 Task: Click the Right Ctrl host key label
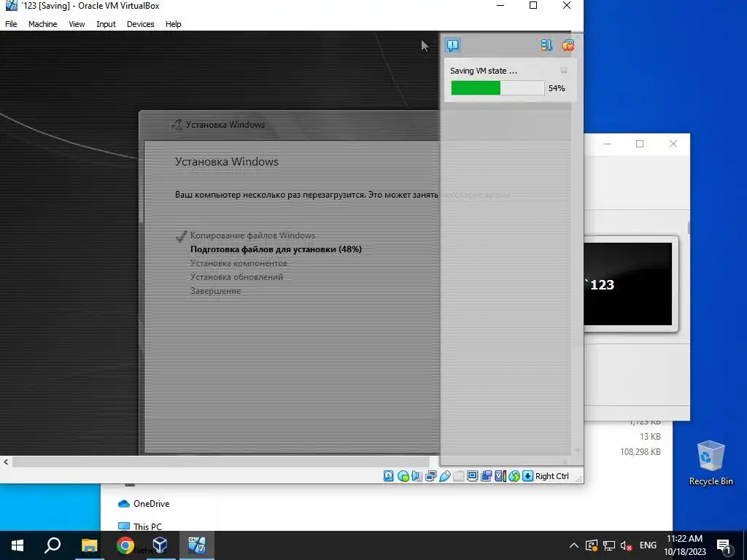[551, 476]
